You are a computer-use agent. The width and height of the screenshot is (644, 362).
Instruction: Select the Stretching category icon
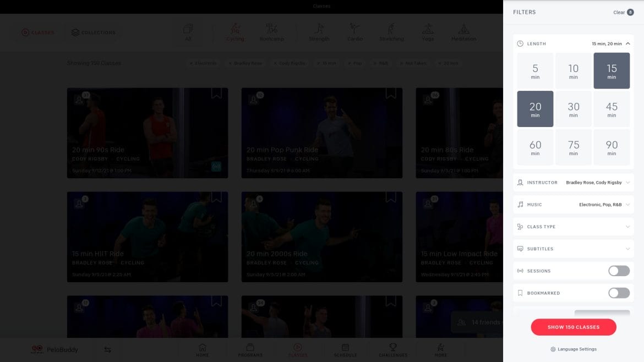click(x=391, y=32)
